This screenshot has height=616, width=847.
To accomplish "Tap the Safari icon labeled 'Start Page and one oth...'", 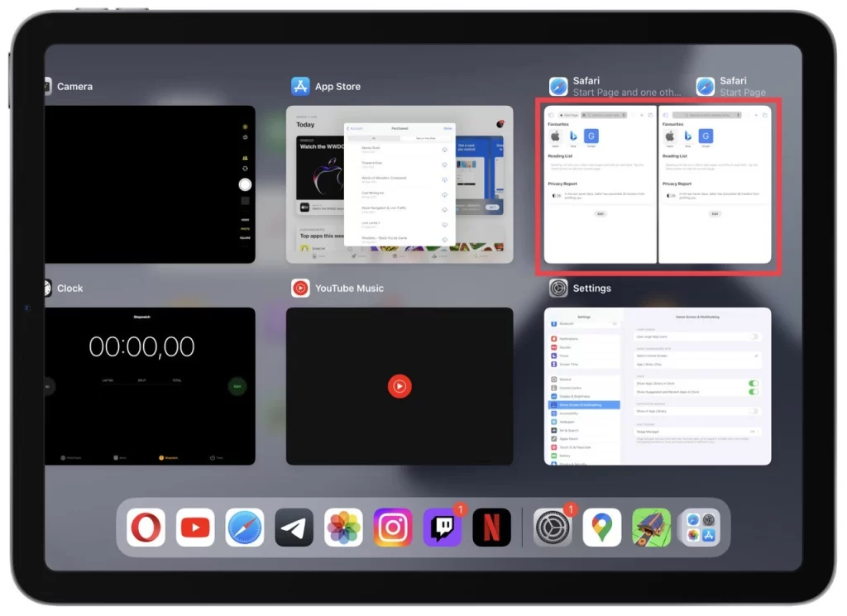I will click(x=558, y=86).
